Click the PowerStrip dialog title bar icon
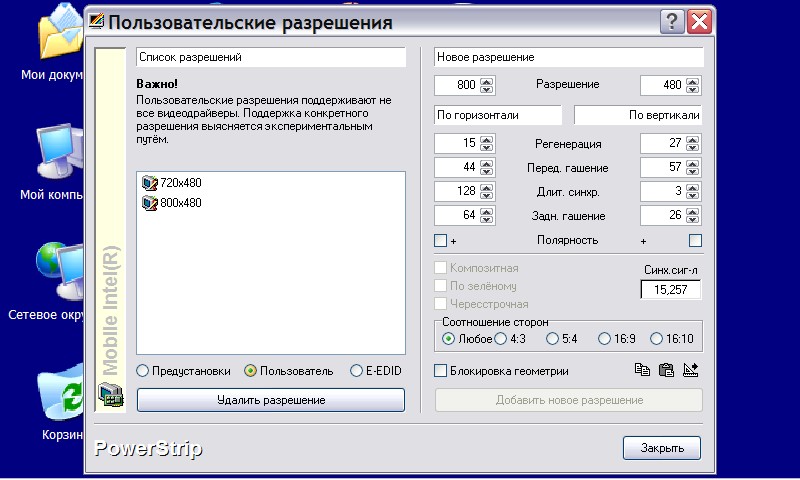800x480 pixels. pos(95,22)
